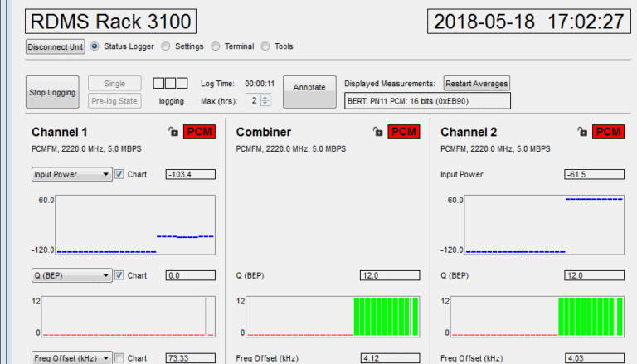Click the Combiner unlock padlock icon
The image size is (637, 364).
coord(378,132)
